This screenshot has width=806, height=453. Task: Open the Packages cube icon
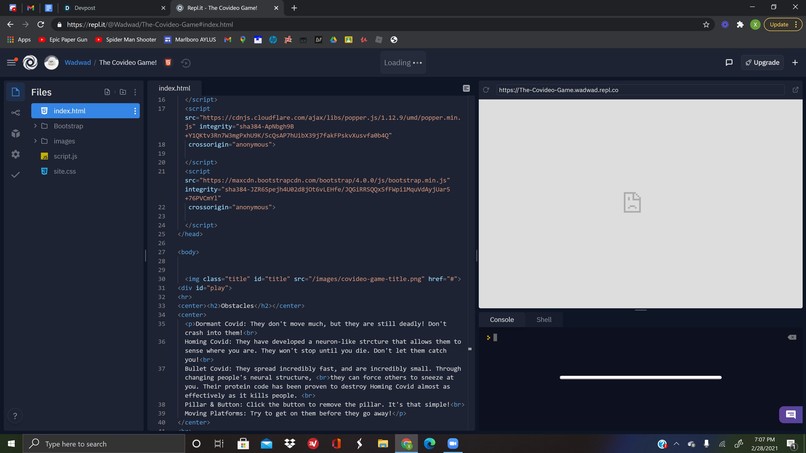(15, 133)
